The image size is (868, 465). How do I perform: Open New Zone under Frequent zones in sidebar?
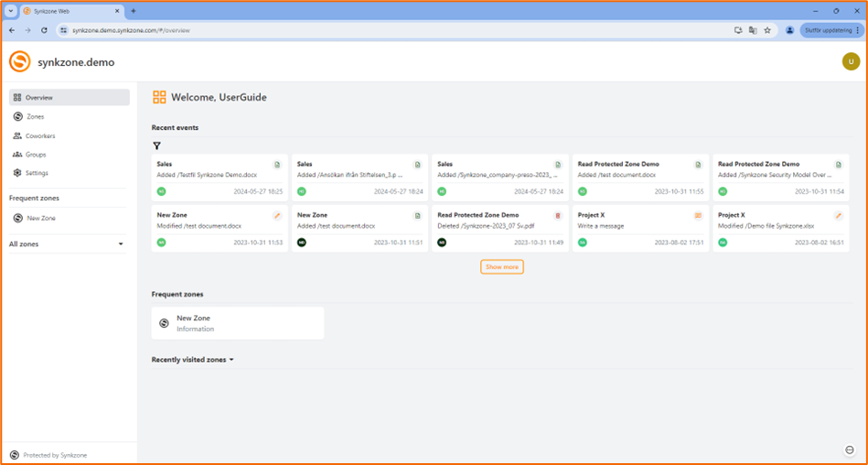pyautogui.click(x=41, y=218)
